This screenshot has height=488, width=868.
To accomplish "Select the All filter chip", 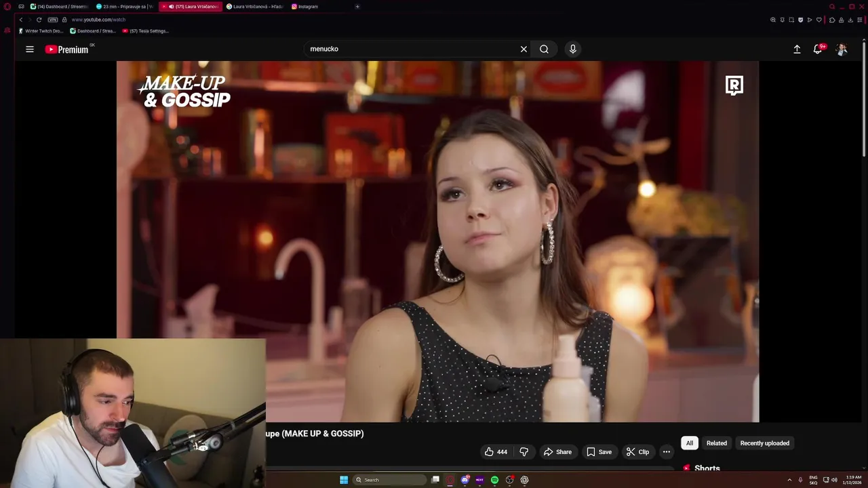I will coord(690,443).
